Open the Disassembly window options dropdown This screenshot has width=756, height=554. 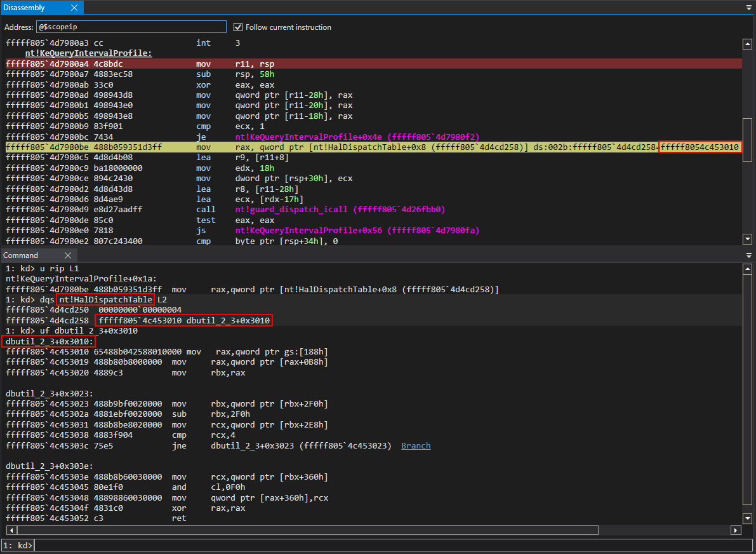[x=748, y=8]
